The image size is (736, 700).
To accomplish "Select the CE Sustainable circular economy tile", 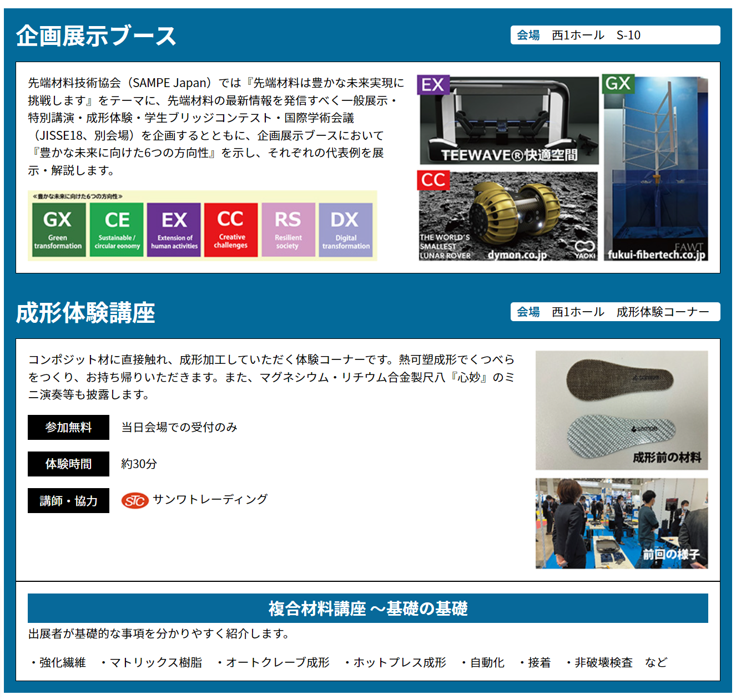I will point(117,230).
